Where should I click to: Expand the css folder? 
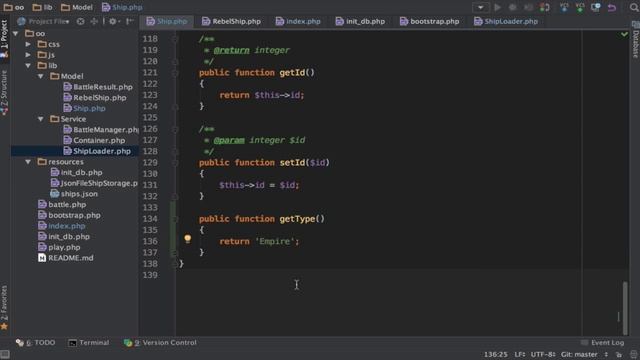28,44
